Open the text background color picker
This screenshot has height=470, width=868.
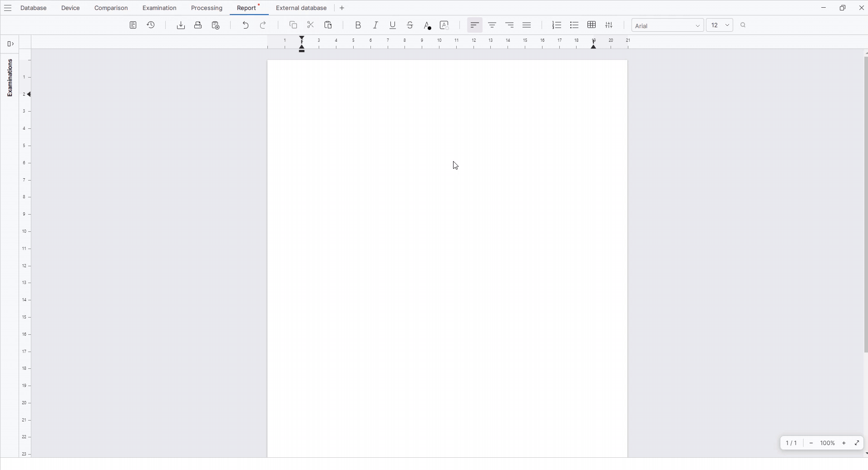pos(444,25)
